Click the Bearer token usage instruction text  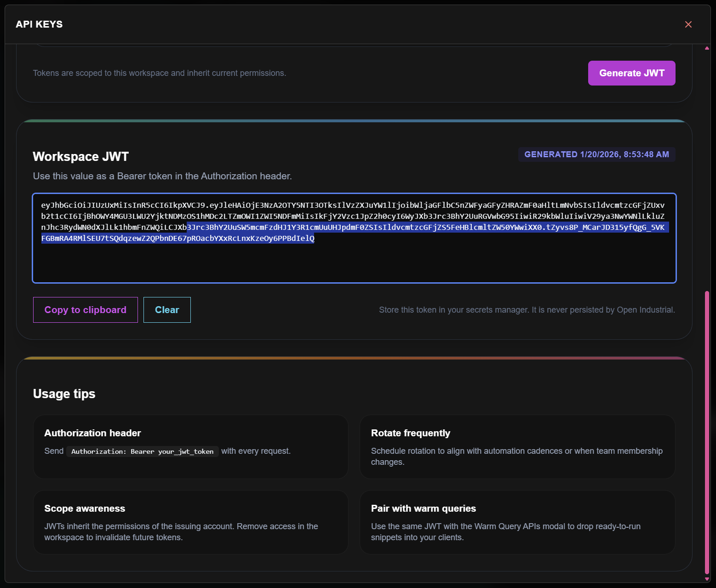[x=162, y=176]
